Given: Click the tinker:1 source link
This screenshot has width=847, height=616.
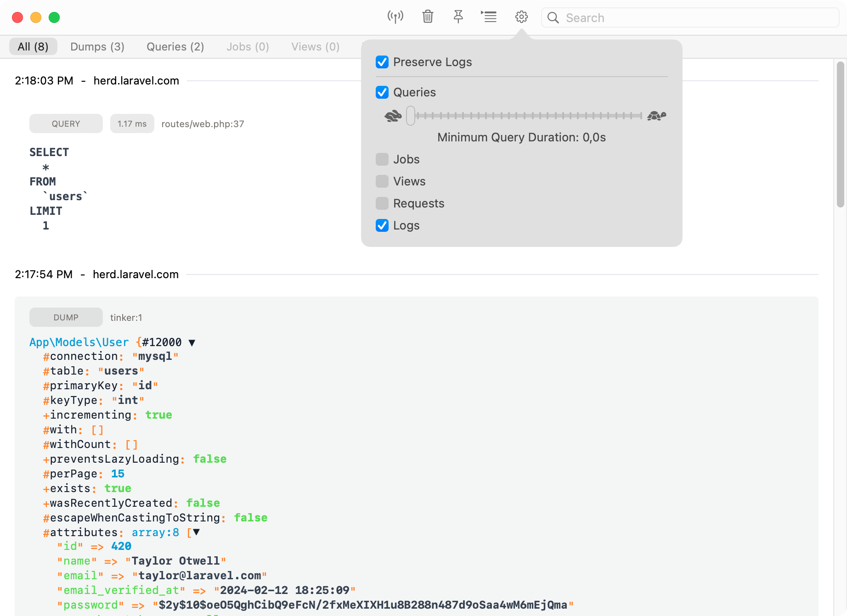Looking at the screenshot, I should [126, 318].
